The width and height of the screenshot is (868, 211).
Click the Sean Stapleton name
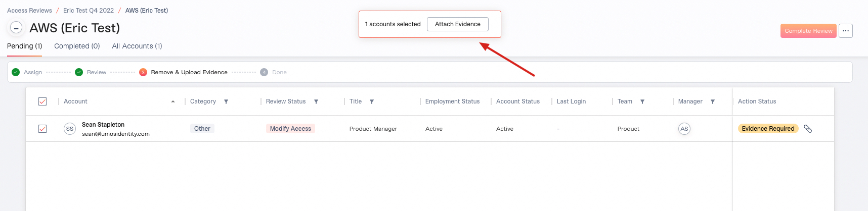click(103, 125)
